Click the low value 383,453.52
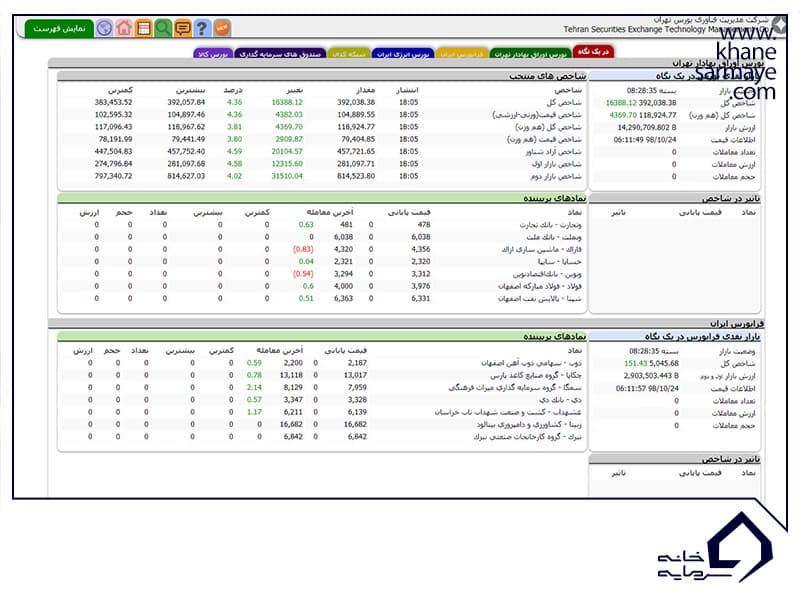 click(113, 103)
